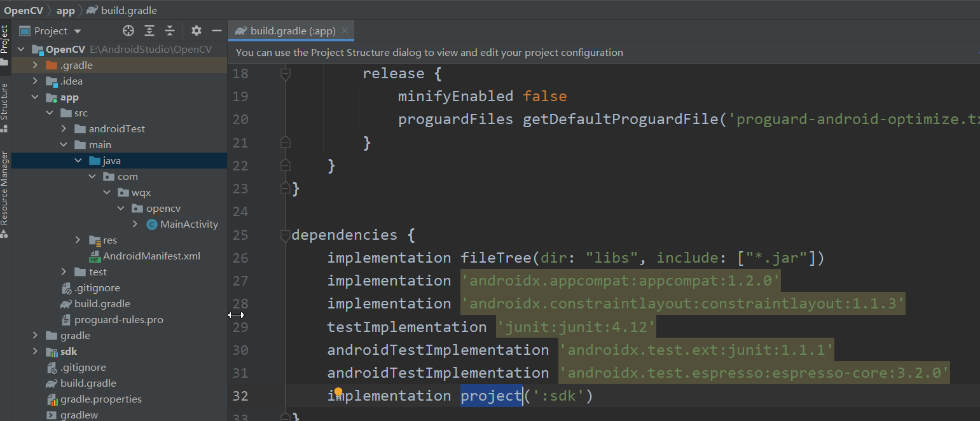Collapse the OpenCV project root node
Image resolution: width=980 pixels, height=421 pixels.
coord(21,50)
